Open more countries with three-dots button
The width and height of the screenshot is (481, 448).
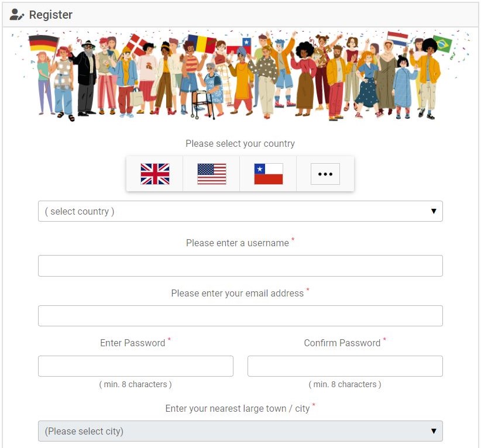(x=325, y=174)
